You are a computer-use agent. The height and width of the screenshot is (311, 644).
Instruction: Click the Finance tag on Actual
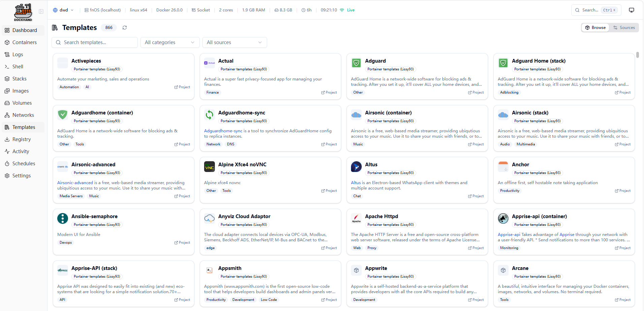tap(213, 93)
